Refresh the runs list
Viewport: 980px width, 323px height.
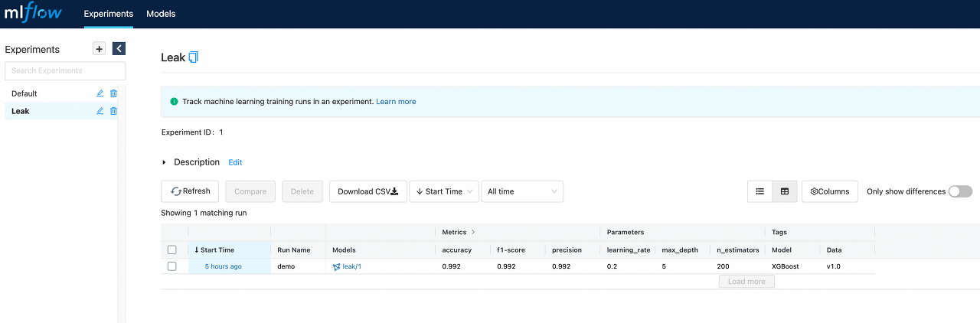(190, 191)
